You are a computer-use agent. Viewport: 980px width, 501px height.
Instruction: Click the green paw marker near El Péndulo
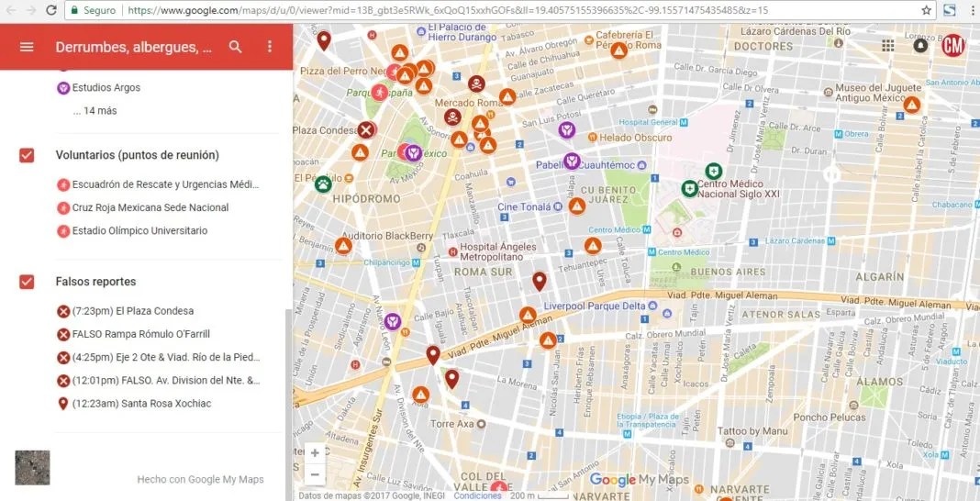point(322,184)
